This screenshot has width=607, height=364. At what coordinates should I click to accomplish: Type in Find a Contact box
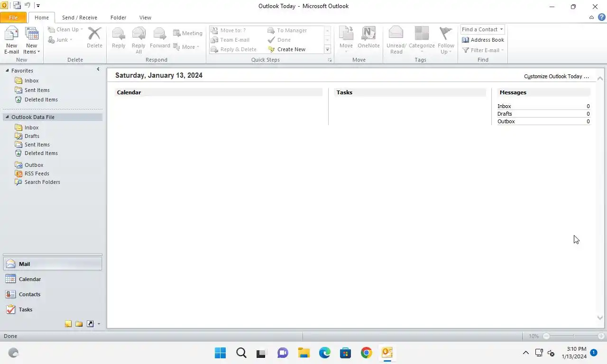[x=479, y=29]
